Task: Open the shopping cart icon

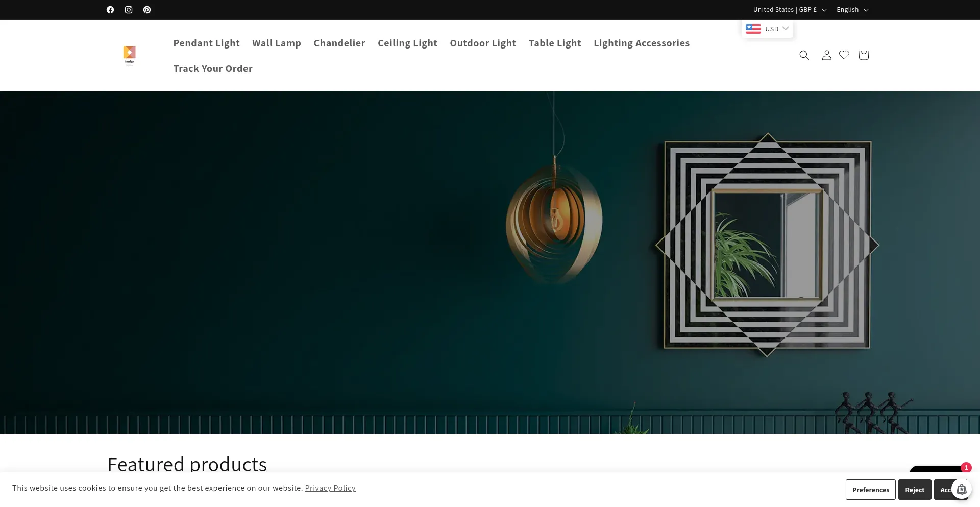Action: point(864,55)
